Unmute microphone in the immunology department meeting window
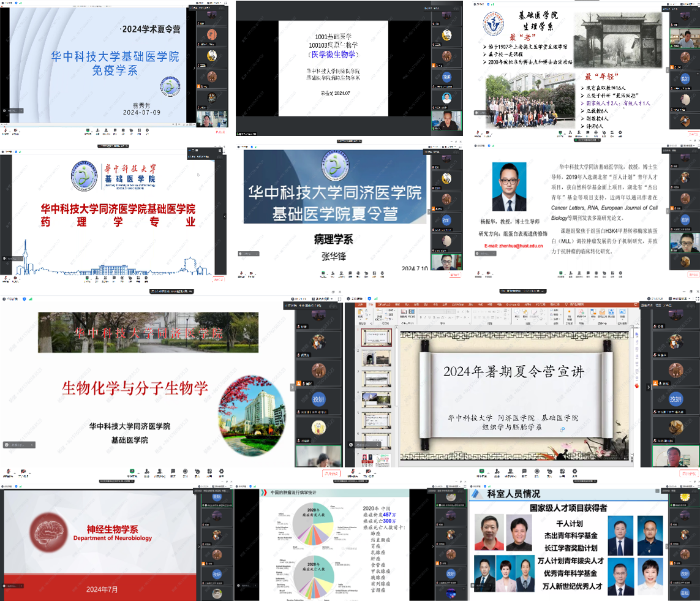The width and height of the screenshot is (700, 601). pyautogui.click(x=6, y=130)
